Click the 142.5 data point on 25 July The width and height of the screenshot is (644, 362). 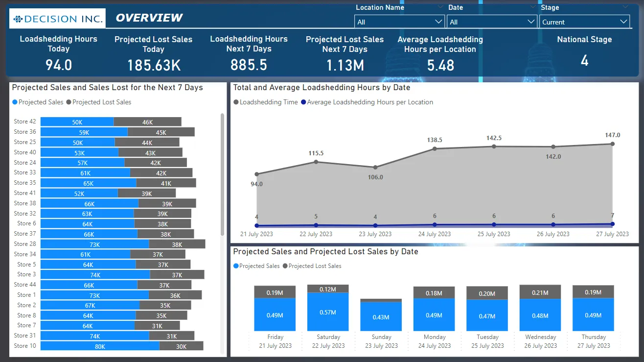(x=494, y=146)
